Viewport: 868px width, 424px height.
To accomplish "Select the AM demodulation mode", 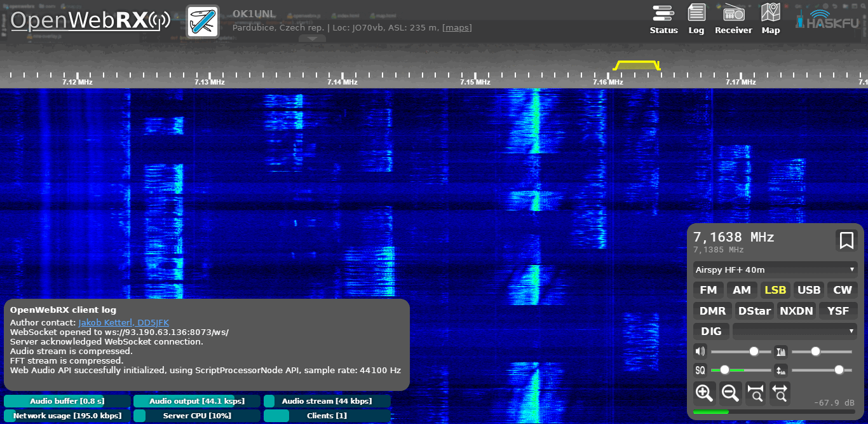I will point(742,290).
